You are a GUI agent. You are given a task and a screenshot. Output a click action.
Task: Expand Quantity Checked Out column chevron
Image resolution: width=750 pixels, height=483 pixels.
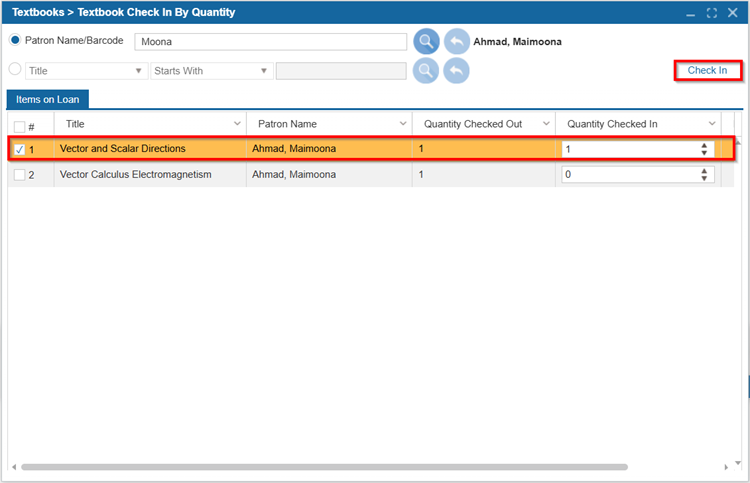pyautogui.click(x=546, y=124)
